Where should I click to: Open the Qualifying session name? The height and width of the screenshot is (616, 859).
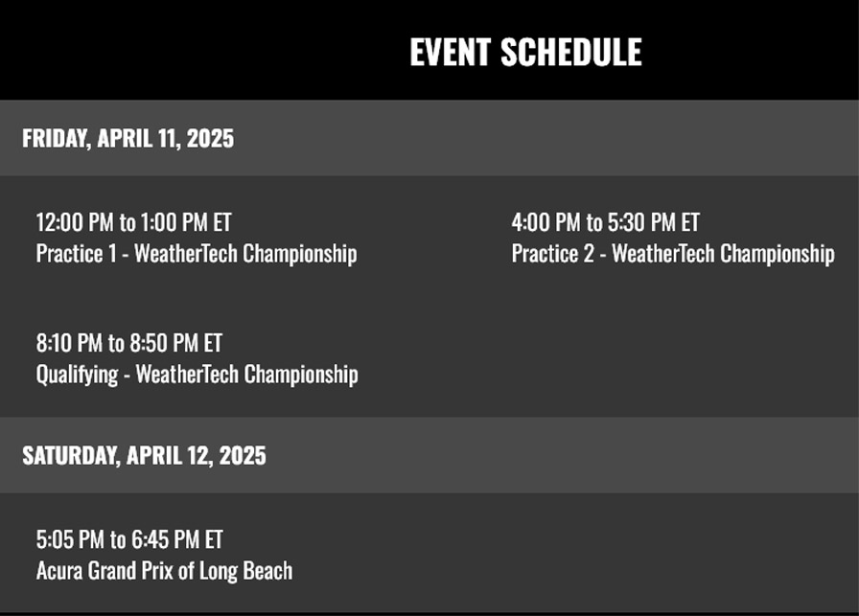tap(78, 374)
